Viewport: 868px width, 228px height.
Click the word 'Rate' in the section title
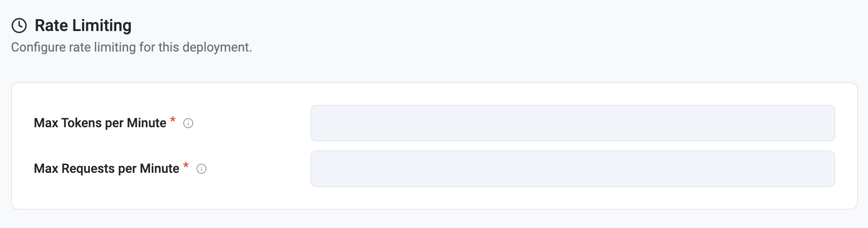(x=52, y=26)
